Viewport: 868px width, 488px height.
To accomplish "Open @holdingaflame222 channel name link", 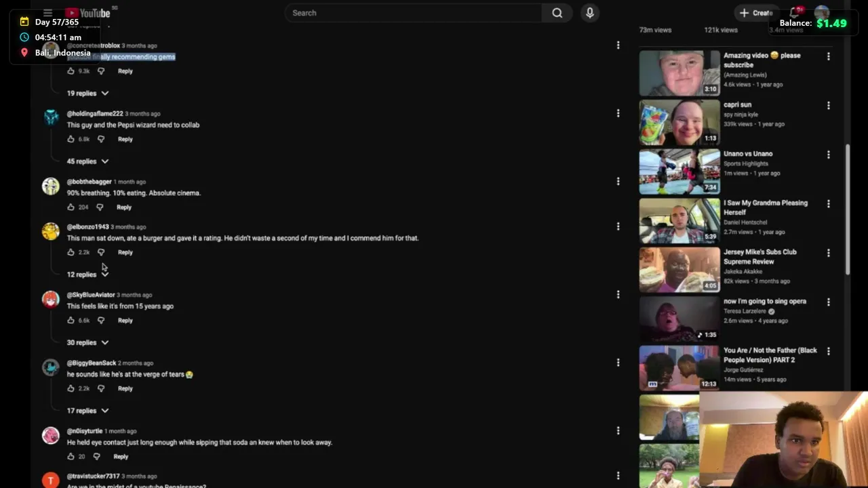I will 95,114.
